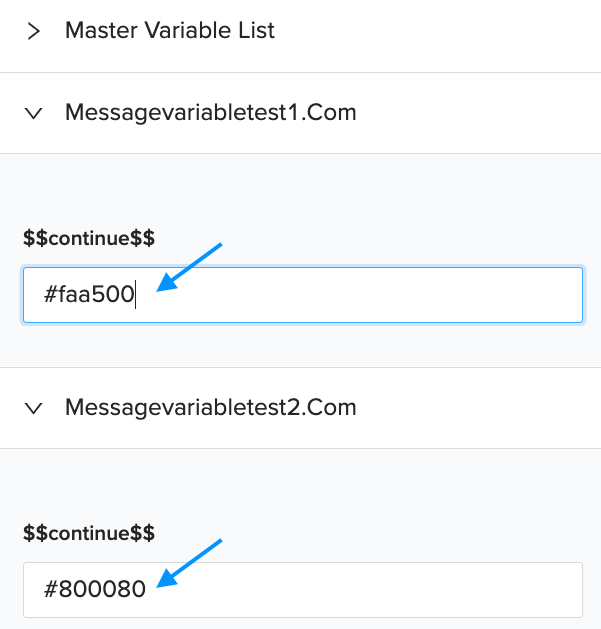This screenshot has height=629, width=601.
Task: Select the Messagevariabletest1.Com heading text
Action: [x=210, y=113]
